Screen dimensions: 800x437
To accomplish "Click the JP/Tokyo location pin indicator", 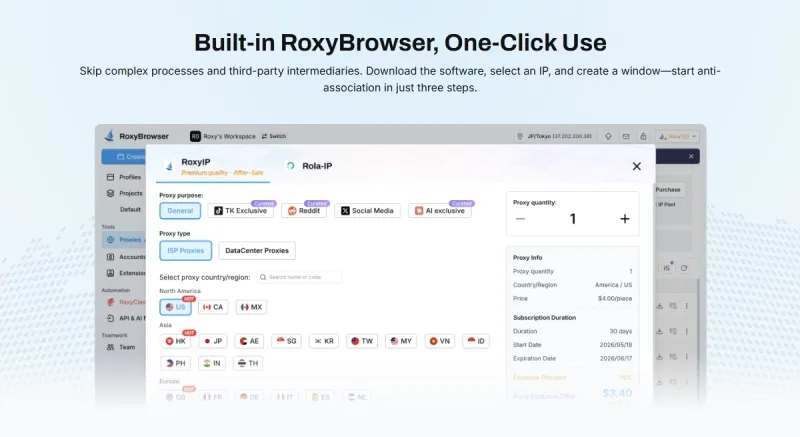I will pos(554,136).
